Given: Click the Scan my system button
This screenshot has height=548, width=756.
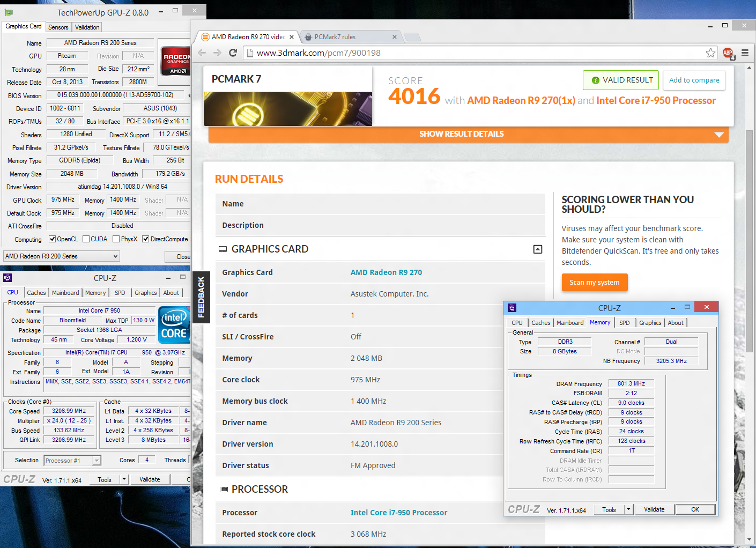Looking at the screenshot, I should pos(595,283).
